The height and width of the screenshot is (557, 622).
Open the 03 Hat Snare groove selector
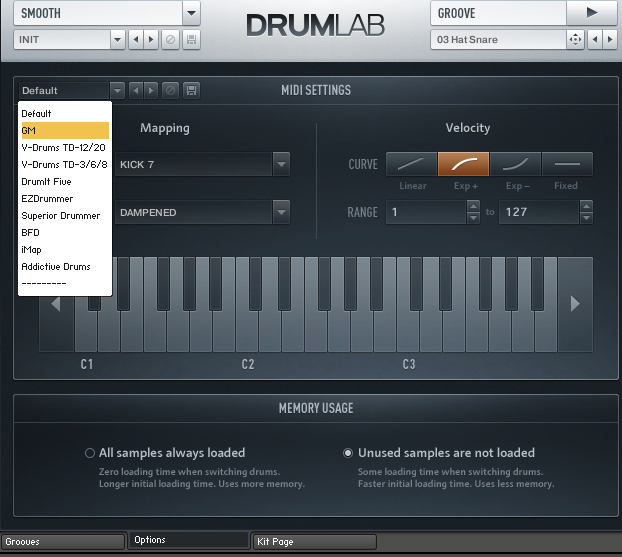click(x=498, y=40)
